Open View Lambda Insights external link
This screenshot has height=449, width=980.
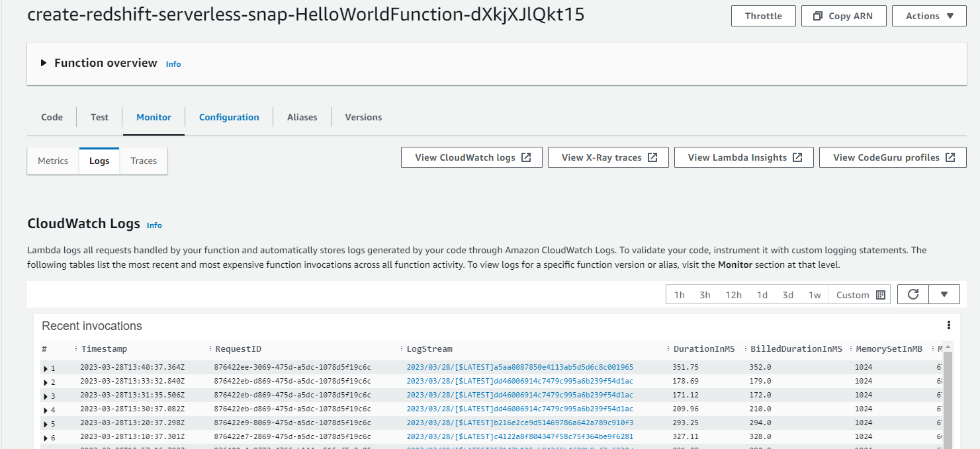click(x=744, y=157)
